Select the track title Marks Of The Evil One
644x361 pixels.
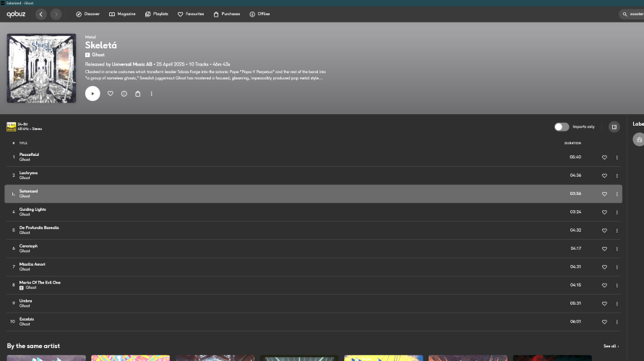[x=40, y=282]
